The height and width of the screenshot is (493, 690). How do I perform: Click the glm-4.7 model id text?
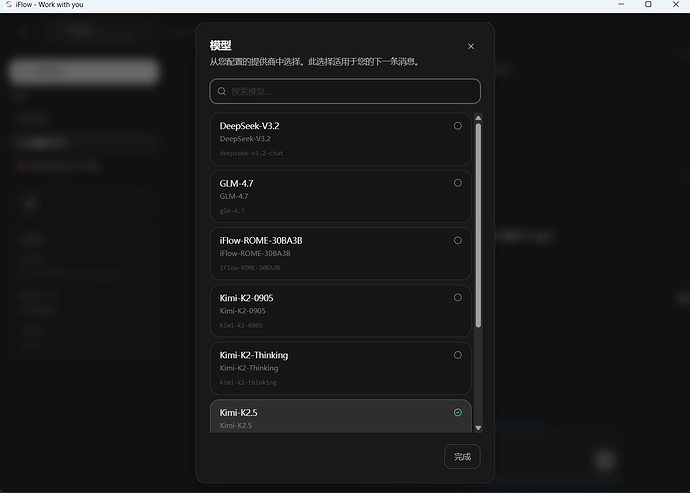(x=232, y=211)
